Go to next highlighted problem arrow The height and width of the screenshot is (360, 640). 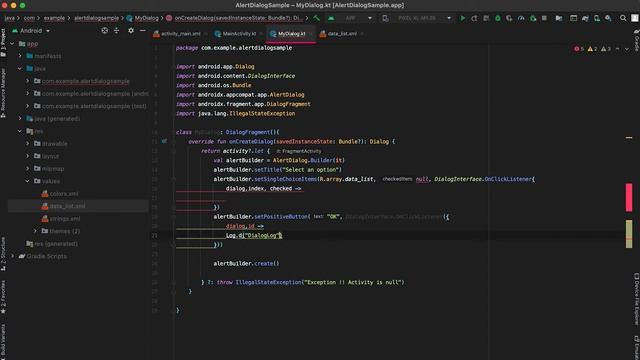627,49
